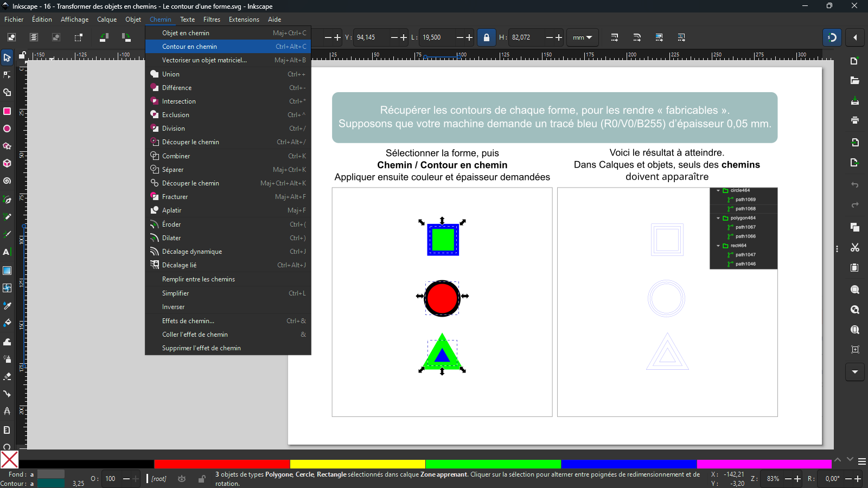
Task: Select the Gradient tool
Action: coord(7,271)
